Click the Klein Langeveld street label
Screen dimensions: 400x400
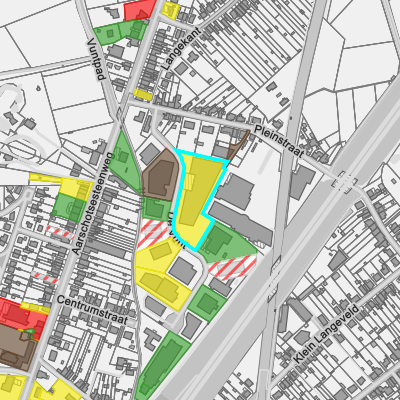(x=327, y=334)
